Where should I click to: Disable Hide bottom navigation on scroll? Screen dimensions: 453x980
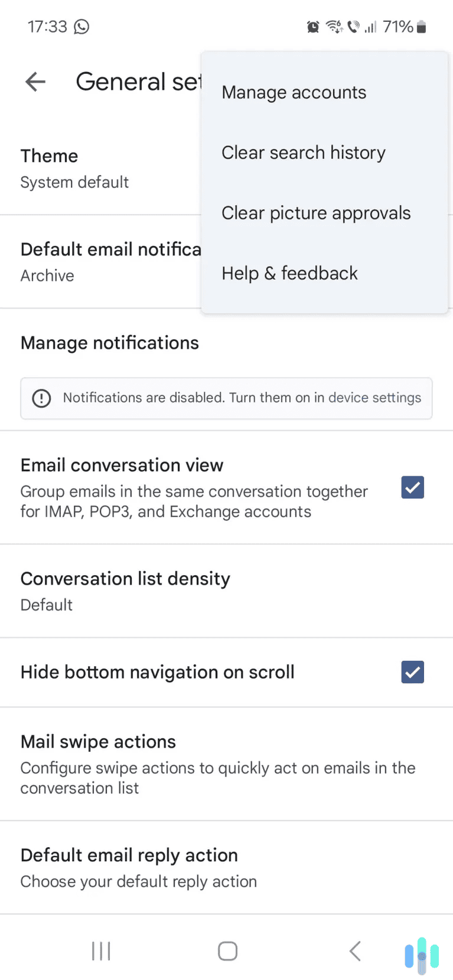click(412, 672)
